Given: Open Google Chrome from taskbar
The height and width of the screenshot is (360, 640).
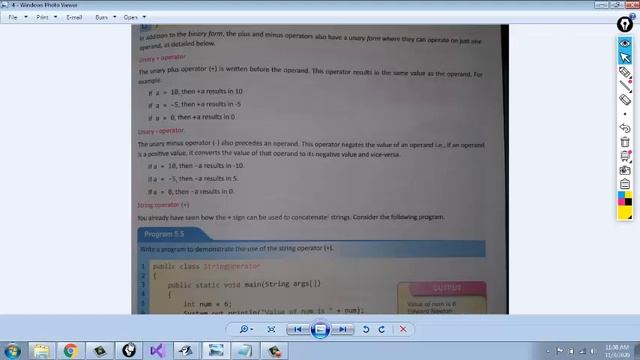Looking at the screenshot, I should (x=70, y=351).
